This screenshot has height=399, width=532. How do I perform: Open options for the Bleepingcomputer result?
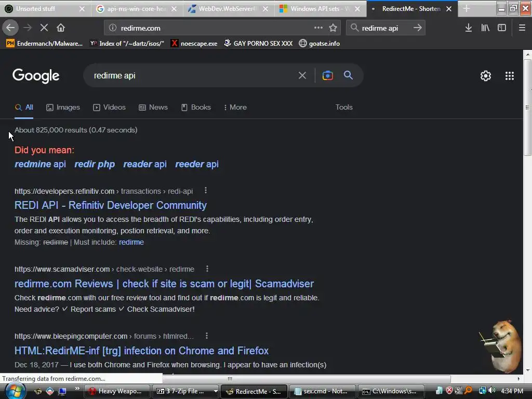[207, 336]
